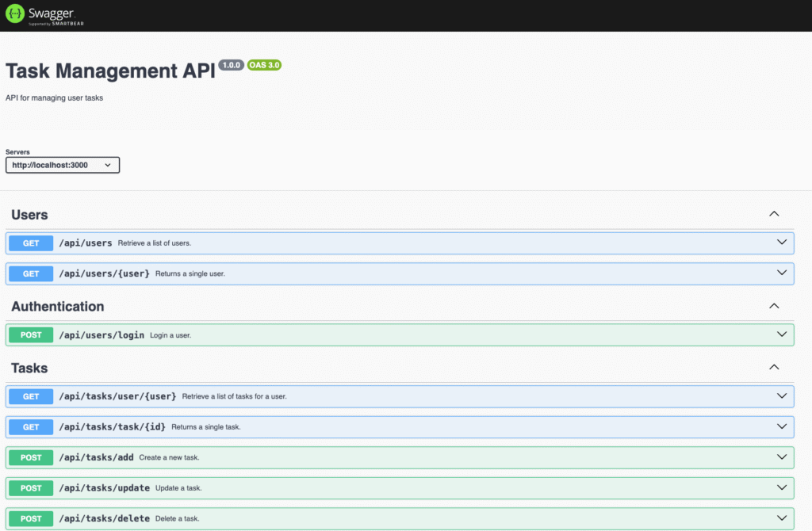Image resolution: width=812 pixels, height=531 pixels.
Task: Click the /api/users path text
Action: 86,243
